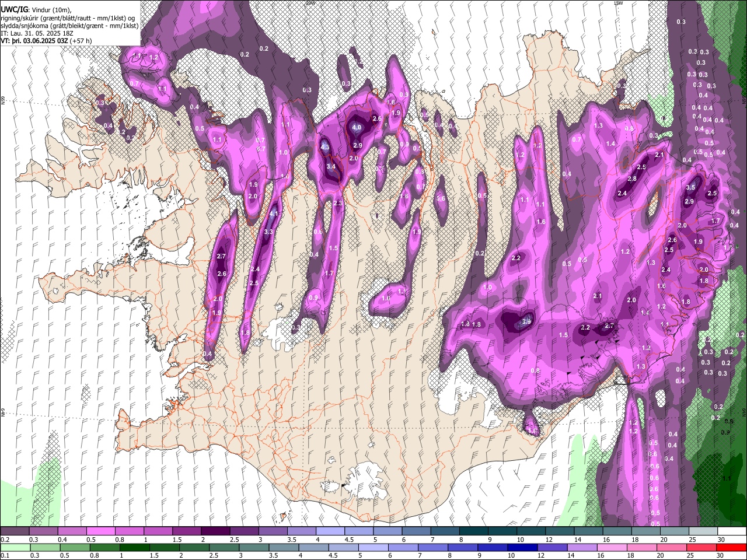Select the 'slydda/snjókoma (grátt/bleikt/grænt - mm/1klst)' line
The height and width of the screenshot is (560, 747).
[69, 26]
